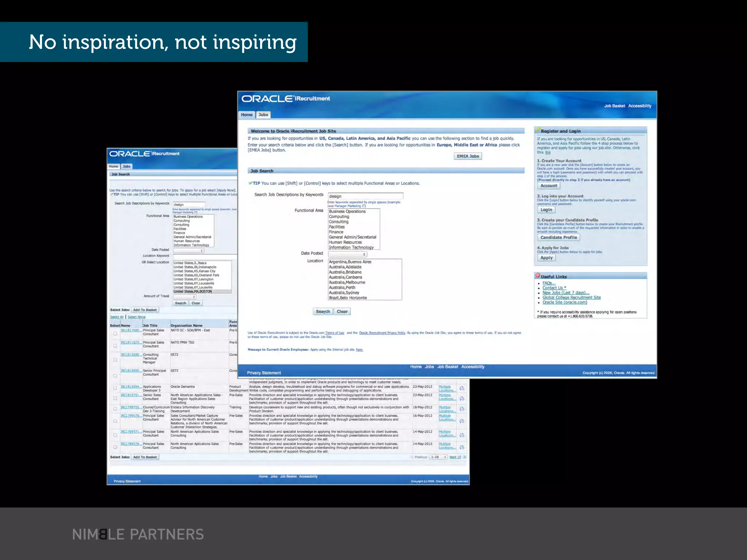
Task: Click apply icon for 18-May-2012 Training job row
Action: tap(462, 409)
